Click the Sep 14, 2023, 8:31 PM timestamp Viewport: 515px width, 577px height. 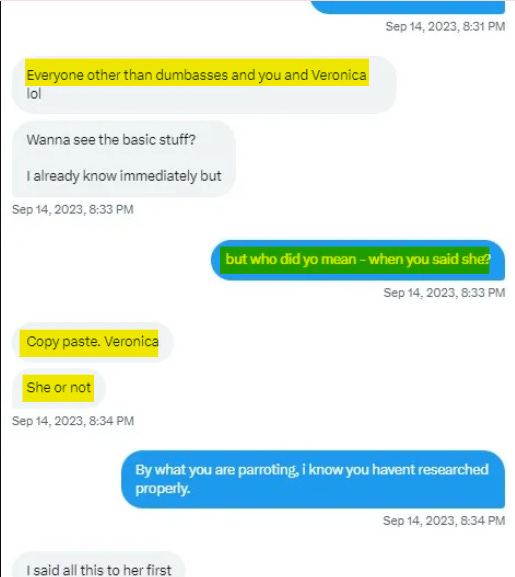tap(445, 26)
